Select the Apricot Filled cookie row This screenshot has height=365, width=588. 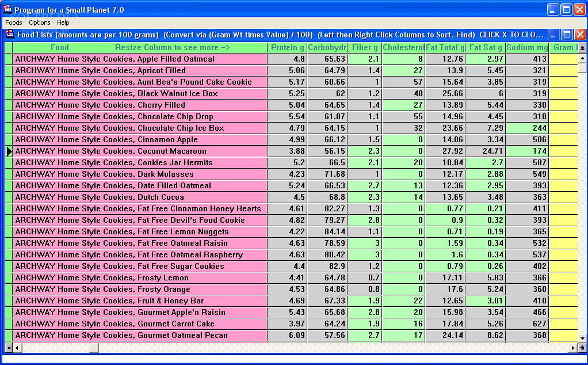click(140, 70)
